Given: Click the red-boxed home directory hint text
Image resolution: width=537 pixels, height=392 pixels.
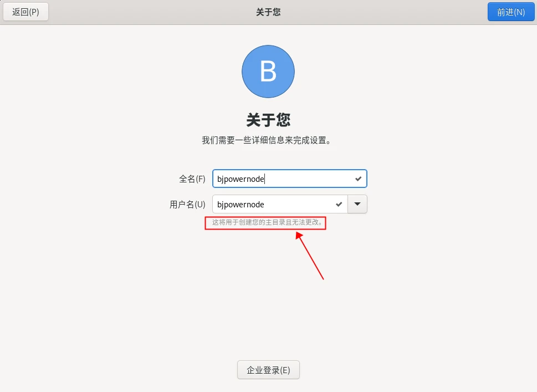Looking at the screenshot, I should coord(267,222).
